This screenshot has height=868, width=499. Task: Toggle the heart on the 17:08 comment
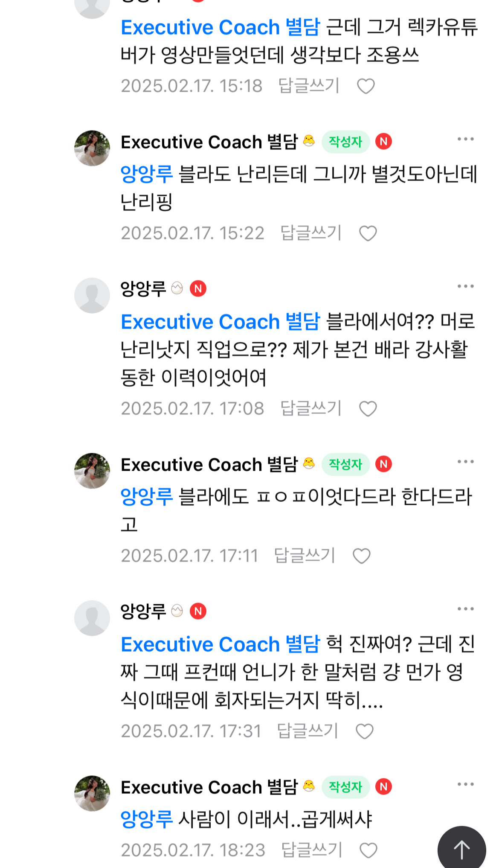pos(368,409)
